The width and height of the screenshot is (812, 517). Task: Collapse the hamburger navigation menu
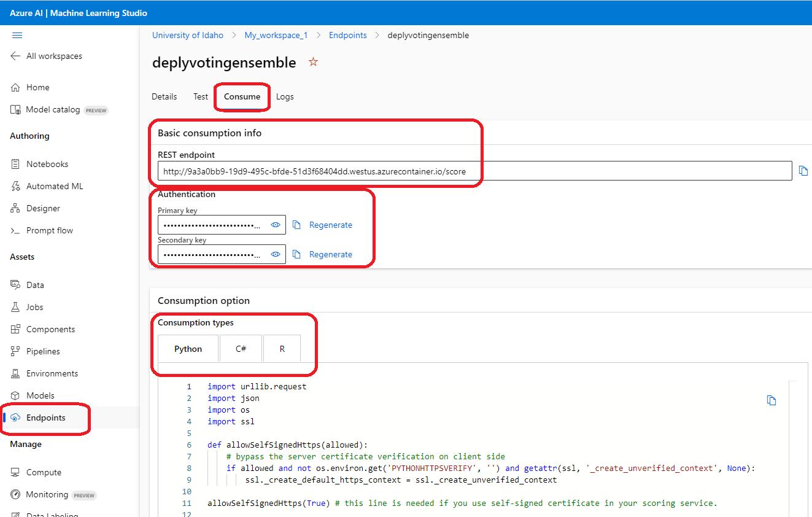(17, 35)
